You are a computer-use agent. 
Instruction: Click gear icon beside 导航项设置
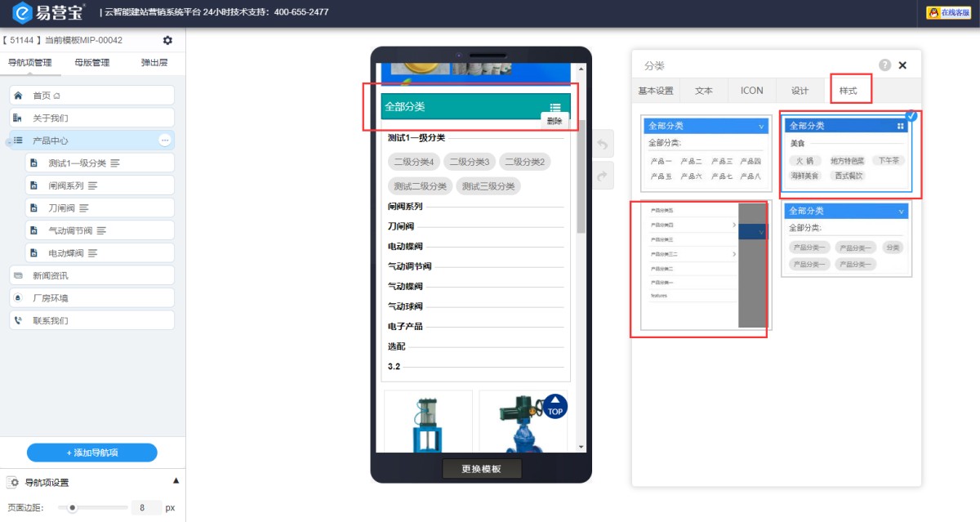[14, 483]
